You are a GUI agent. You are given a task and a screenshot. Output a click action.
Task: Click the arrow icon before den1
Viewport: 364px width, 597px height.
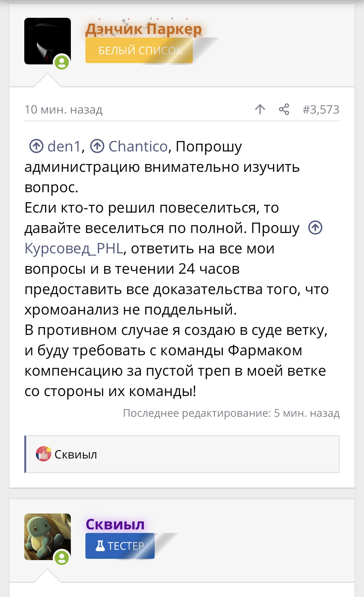36,146
